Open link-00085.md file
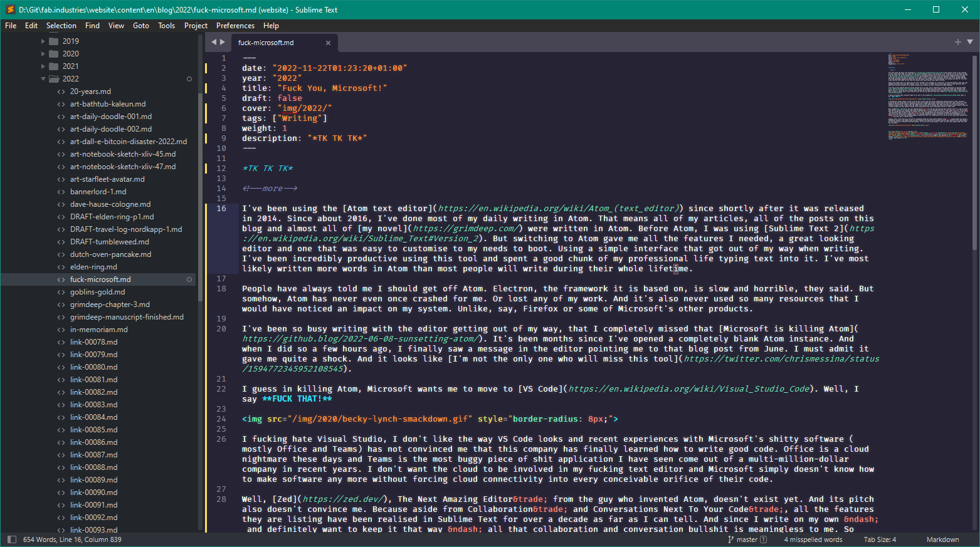 (x=93, y=430)
